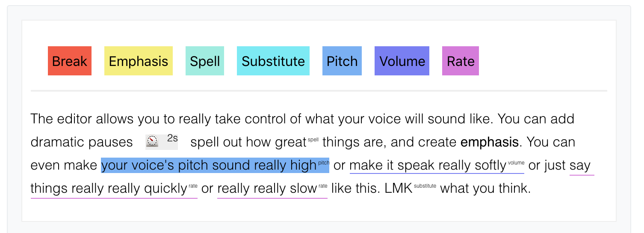This screenshot has height=233, width=644.
Task: Click the 'pitch' superscript tag
Action: coord(324,163)
